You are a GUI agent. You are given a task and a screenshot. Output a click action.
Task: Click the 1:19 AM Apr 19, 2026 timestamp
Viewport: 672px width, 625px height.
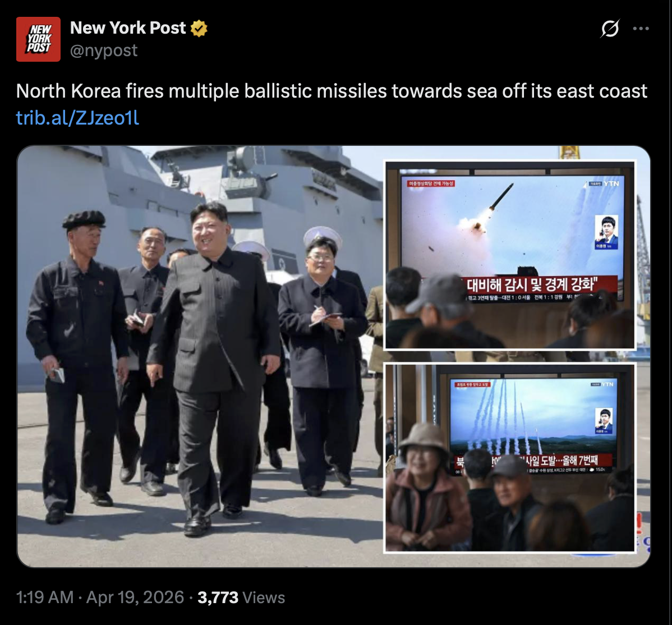100,597
